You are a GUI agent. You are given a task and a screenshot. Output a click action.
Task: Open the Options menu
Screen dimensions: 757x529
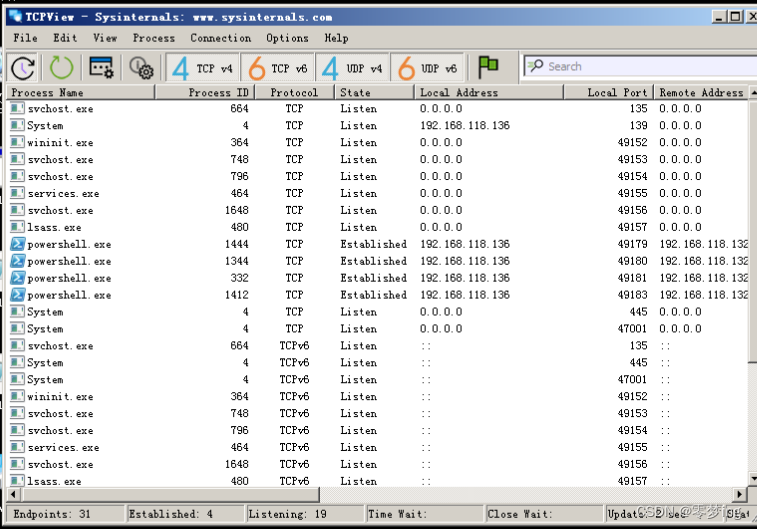[x=287, y=38]
